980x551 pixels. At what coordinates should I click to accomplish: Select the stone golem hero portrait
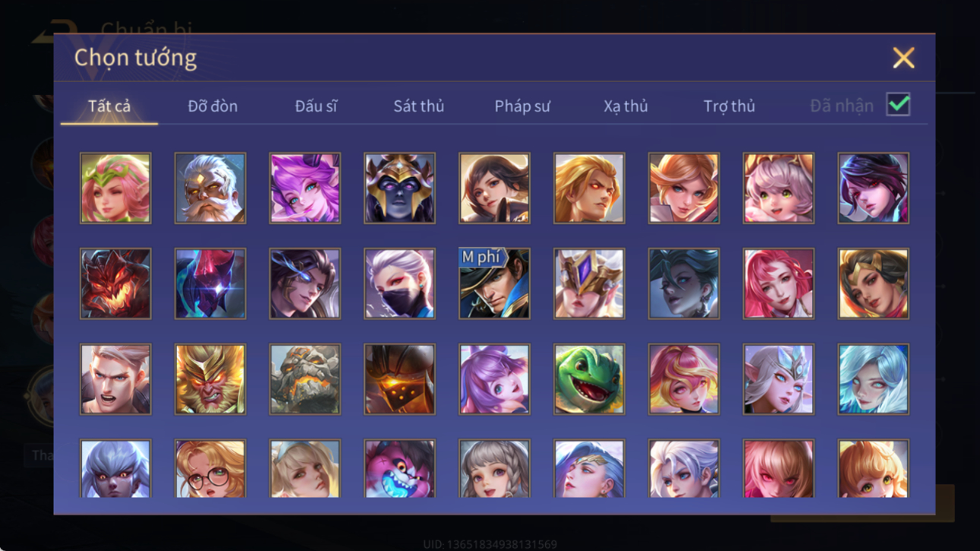[304, 379]
